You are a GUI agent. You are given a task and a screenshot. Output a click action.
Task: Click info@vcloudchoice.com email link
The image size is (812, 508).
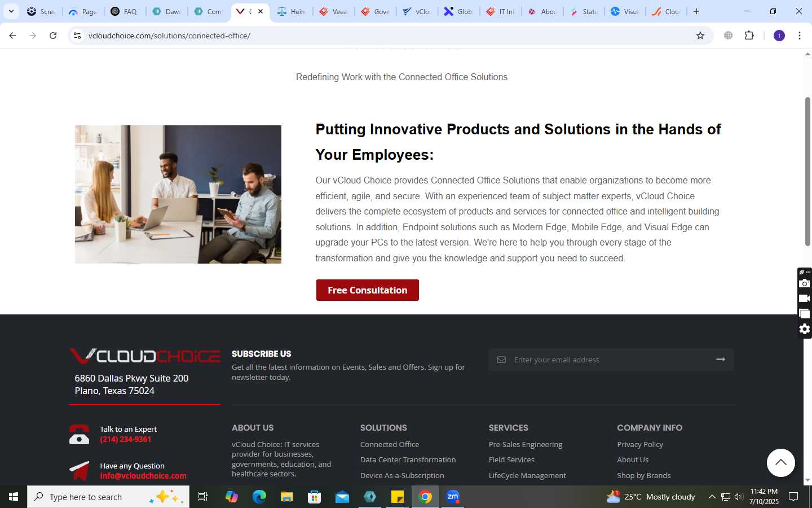pyautogui.click(x=143, y=476)
